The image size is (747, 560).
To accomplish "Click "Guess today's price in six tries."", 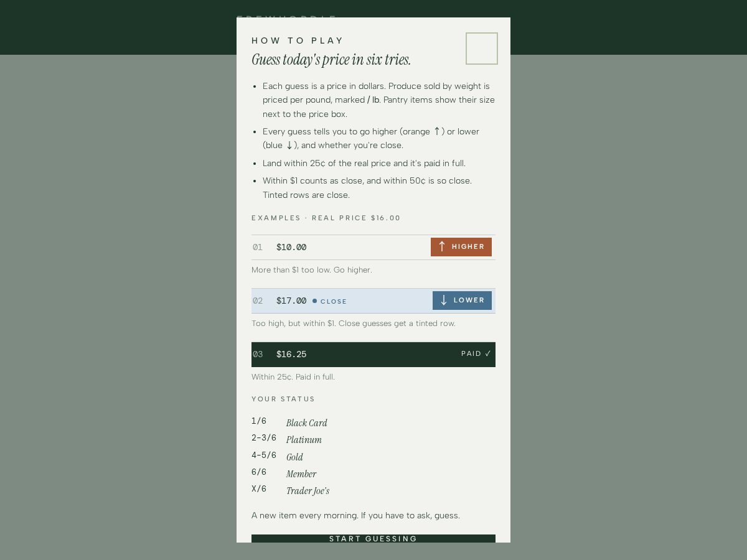I will (x=331, y=60).
